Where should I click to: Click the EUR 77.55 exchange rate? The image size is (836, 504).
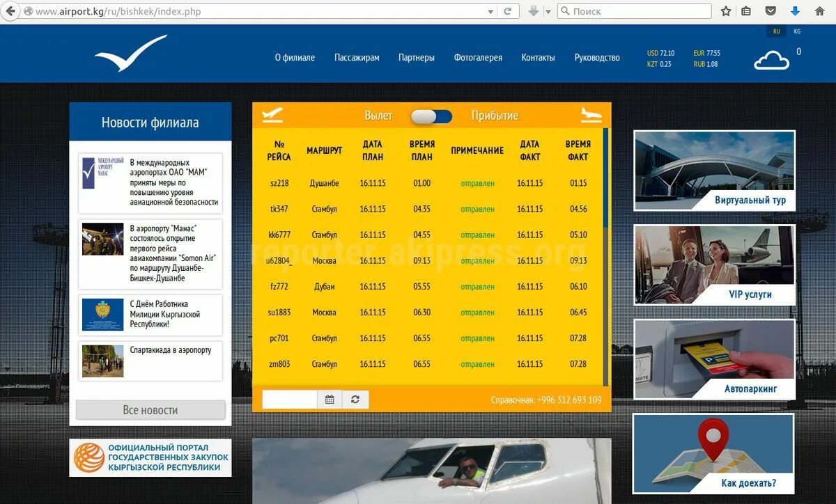[x=707, y=53]
